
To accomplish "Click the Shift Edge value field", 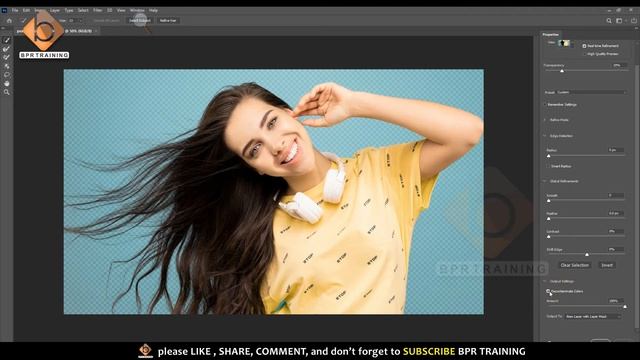I will point(615,249).
